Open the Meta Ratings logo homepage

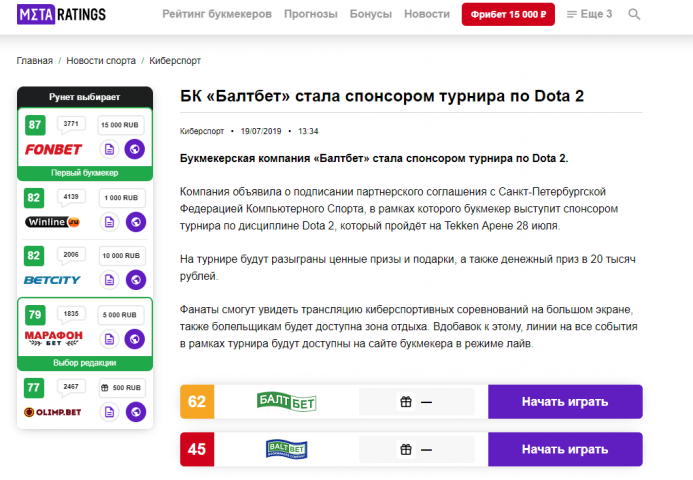click(61, 15)
